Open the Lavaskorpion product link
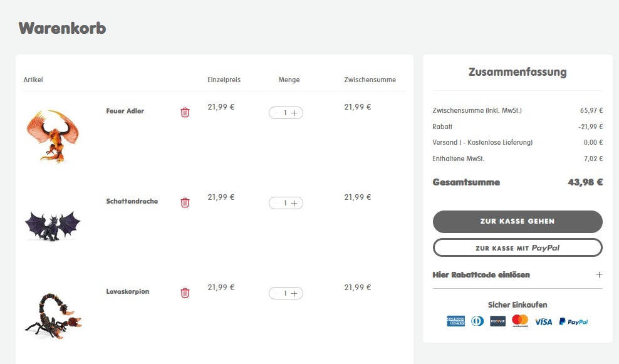This screenshot has height=364, width=619. (128, 292)
